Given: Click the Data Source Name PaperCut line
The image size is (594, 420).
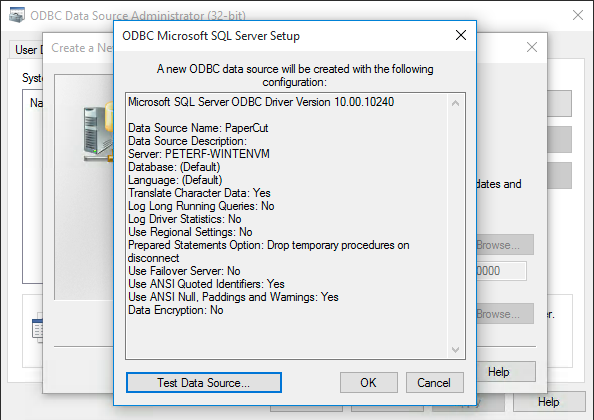Looking at the screenshot, I should click(x=198, y=128).
